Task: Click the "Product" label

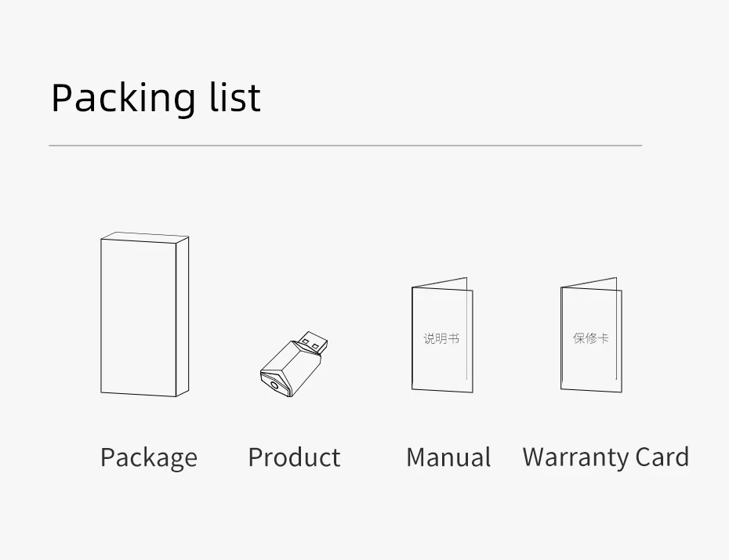Action: pos(294,457)
